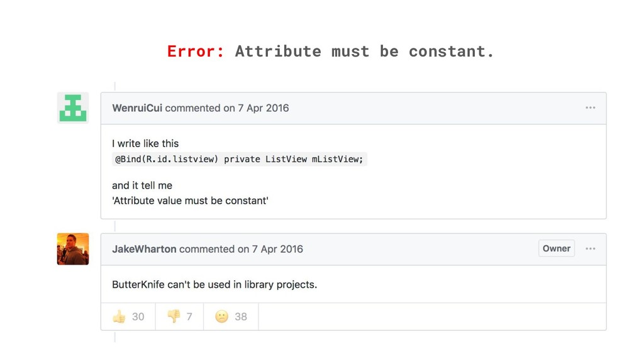644x362 pixels.
Task: Open the three-dot menu on WenruiCui's comment
Action: click(x=590, y=107)
